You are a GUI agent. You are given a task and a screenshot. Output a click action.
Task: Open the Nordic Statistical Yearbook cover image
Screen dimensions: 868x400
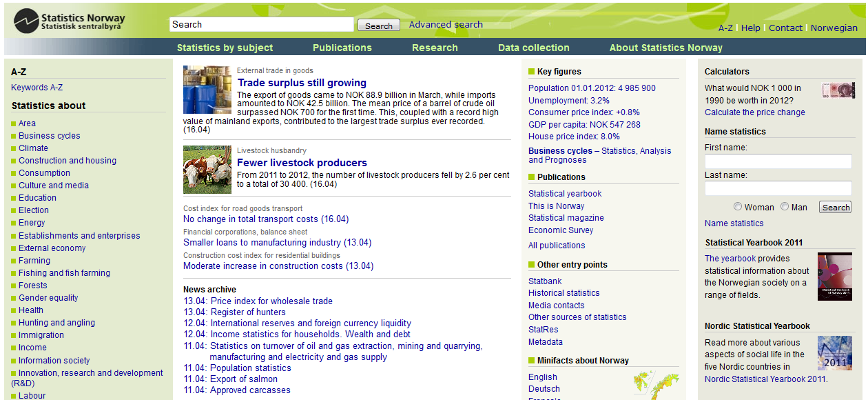pyautogui.click(x=835, y=353)
